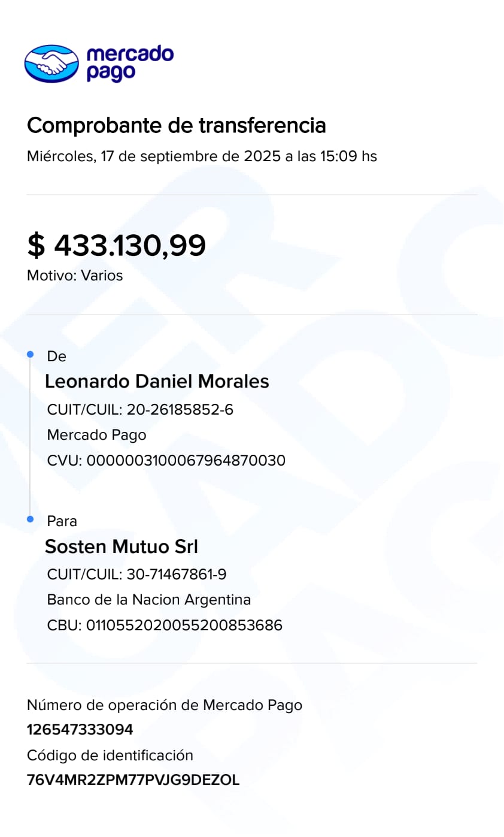Select identification code 76V4MR2ZPM77PVJG9DEZOL
Screen dimensions: 504x837
133,780
